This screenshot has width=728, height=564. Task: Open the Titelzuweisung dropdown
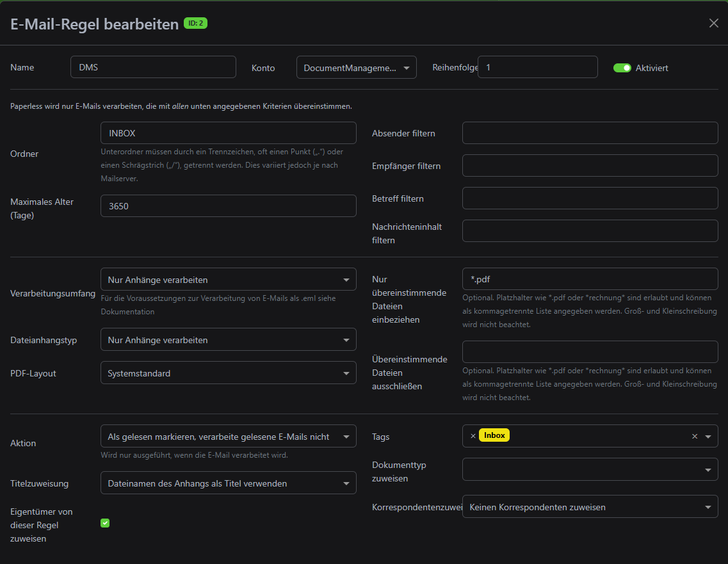pyautogui.click(x=228, y=483)
